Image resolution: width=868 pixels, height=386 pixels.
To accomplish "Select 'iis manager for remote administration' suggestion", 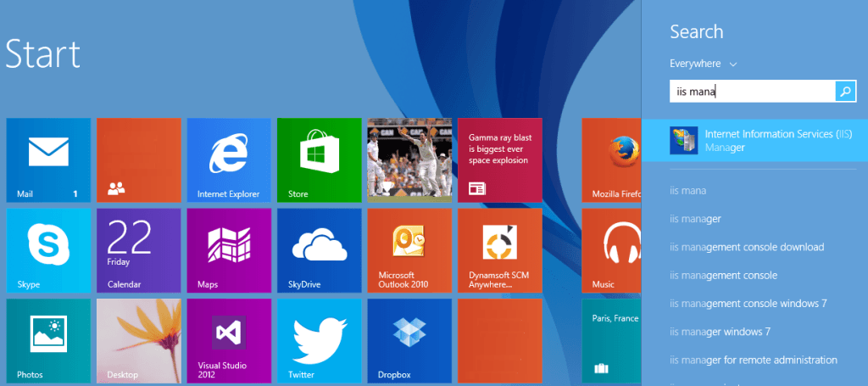I will 754,360.
